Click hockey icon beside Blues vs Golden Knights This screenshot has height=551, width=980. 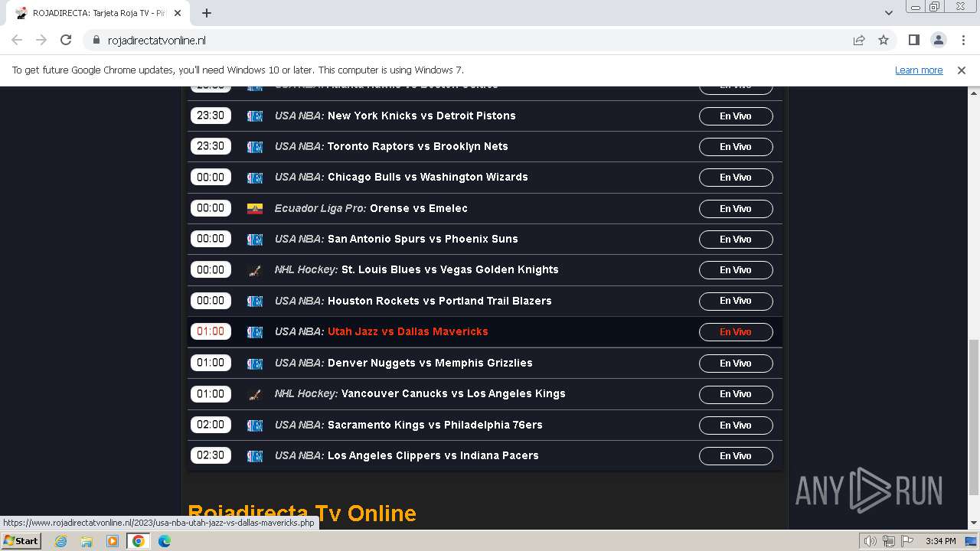point(255,270)
